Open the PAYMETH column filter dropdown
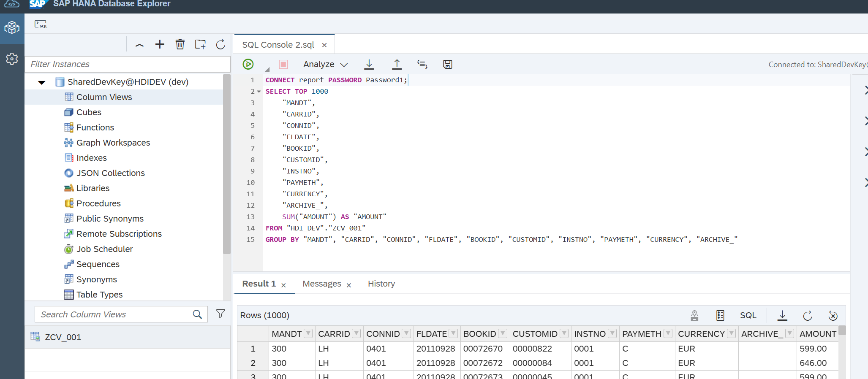The width and height of the screenshot is (868, 379). click(668, 333)
